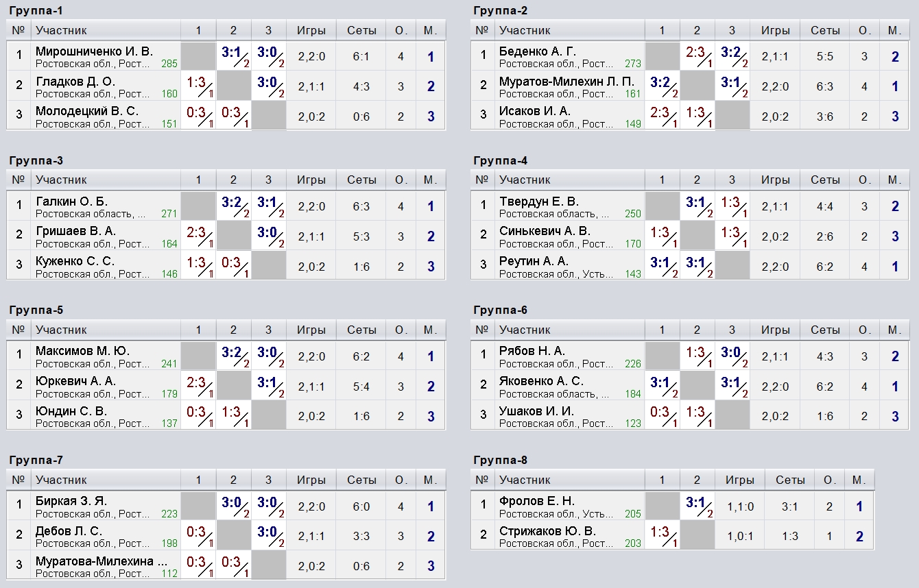Click Беденко's 2:3 result against Муратов-Милехин
This screenshot has width=919, height=588.
click(697, 56)
